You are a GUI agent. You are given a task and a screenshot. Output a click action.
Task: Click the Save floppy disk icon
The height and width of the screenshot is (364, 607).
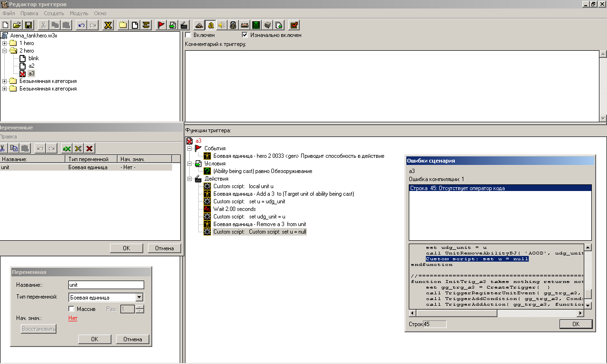coord(28,25)
